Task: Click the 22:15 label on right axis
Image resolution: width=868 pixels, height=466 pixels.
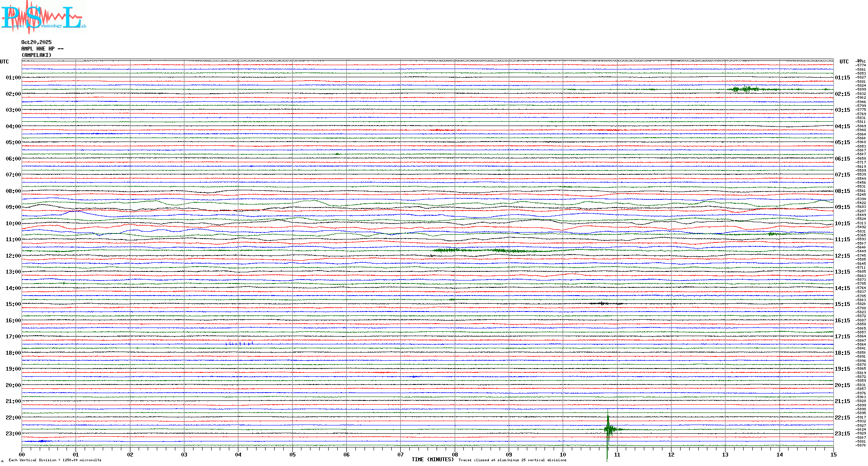Action: 842,418
